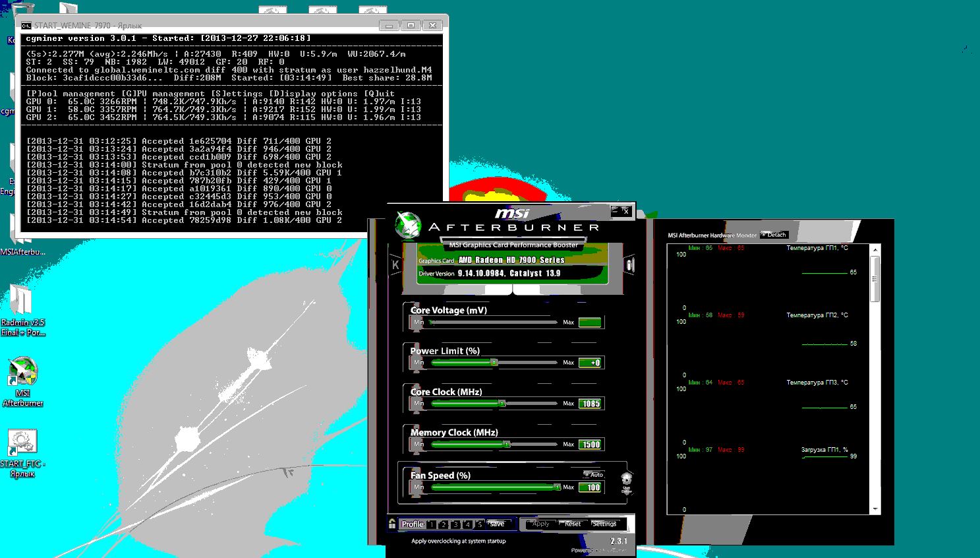Viewport: 980px width, 558px height.
Task: Click '[D]isplay options' in cgminer
Action: pos(314,94)
